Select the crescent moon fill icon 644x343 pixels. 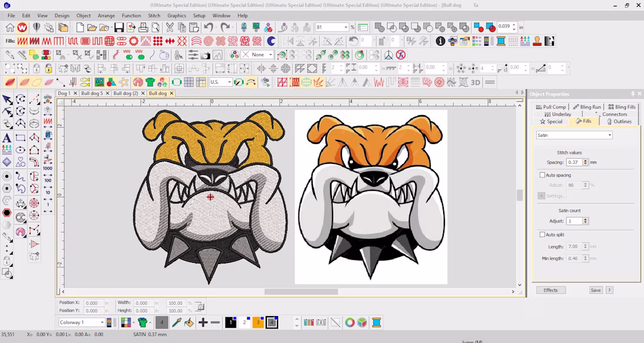tap(271, 41)
